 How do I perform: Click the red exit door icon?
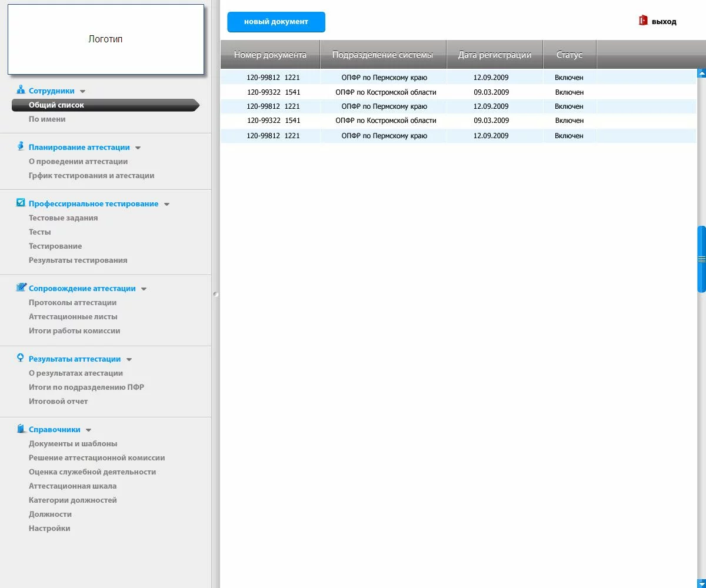tap(643, 21)
